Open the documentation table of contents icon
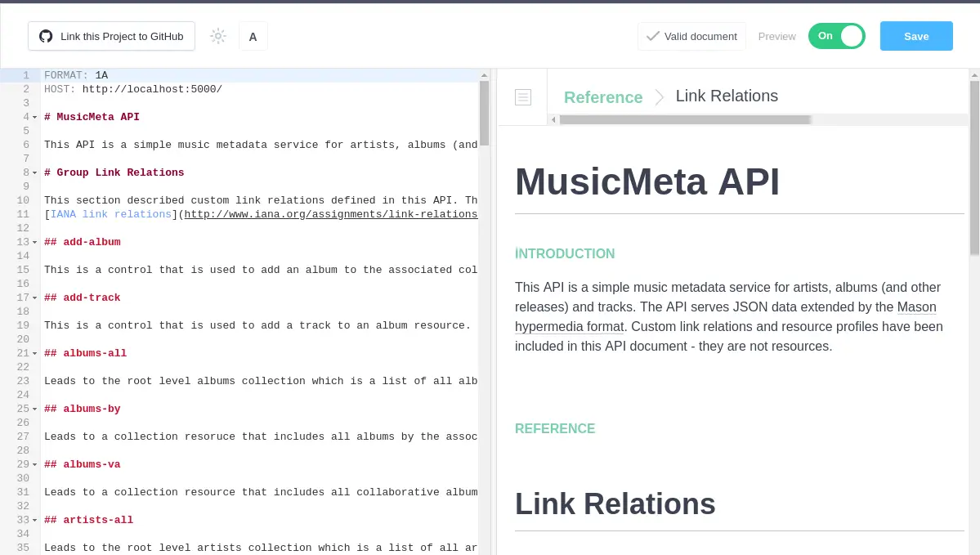This screenshot has height=555, width=980. tap(523, 96)
